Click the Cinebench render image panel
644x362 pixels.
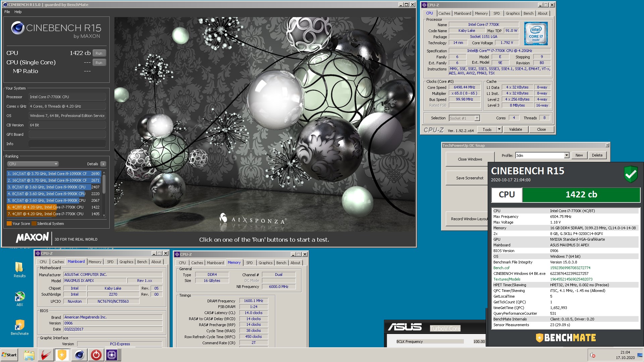(x=264, y=124)
